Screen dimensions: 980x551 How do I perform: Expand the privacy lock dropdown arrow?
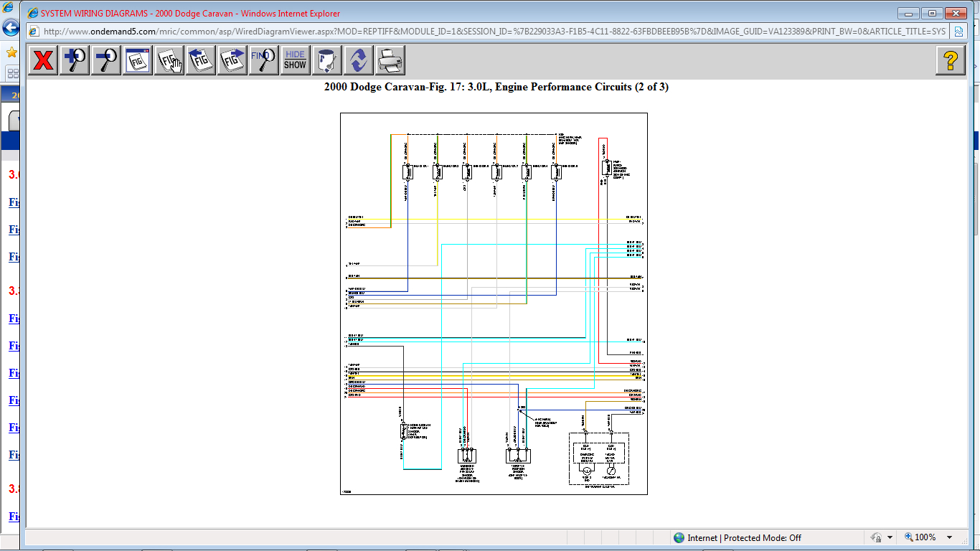pos(890,537)
